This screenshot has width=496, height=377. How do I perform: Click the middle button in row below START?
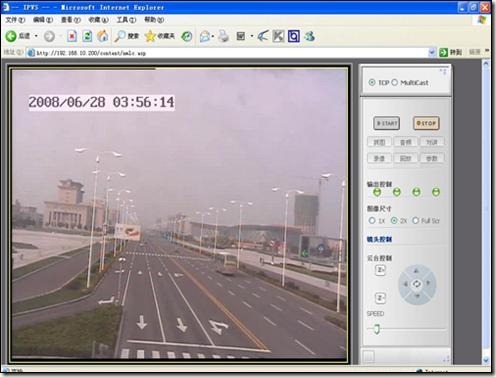tap(405, 142)
